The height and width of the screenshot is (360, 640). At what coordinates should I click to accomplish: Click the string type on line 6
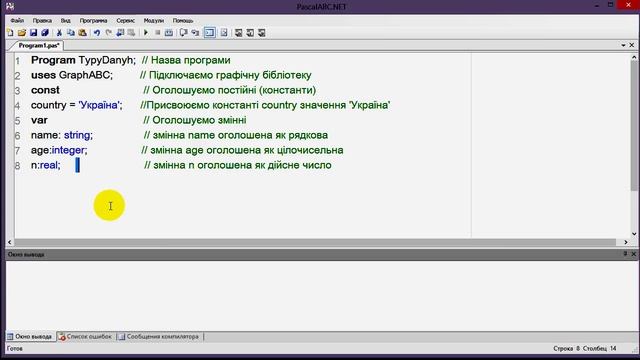click(x=78, y=135)
